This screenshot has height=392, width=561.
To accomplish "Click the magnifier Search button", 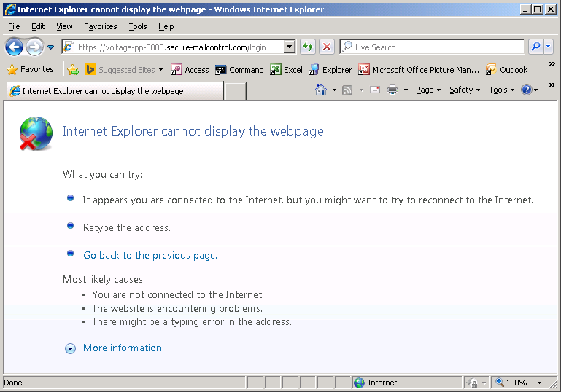I will pyautogui.click(x=536, y=47).
